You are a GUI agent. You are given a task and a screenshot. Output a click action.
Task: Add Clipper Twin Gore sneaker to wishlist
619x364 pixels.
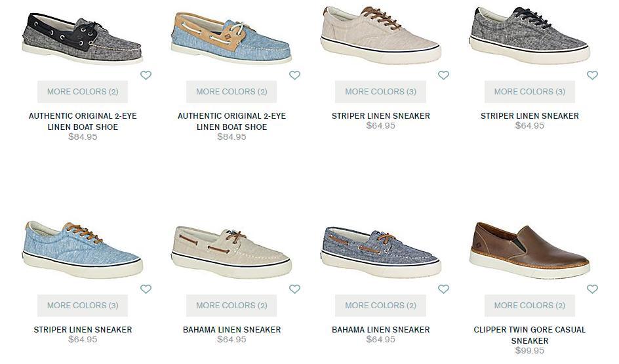(592, 289)
